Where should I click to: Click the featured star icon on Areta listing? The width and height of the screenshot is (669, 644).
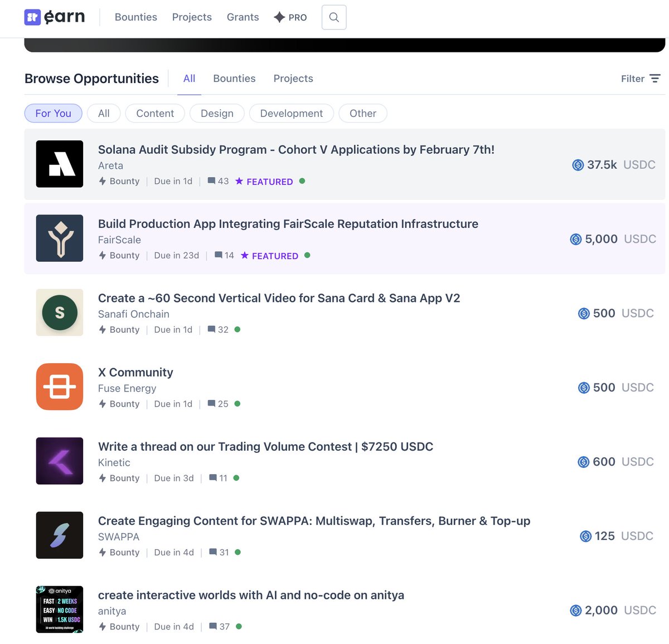(x=239, y=181)
